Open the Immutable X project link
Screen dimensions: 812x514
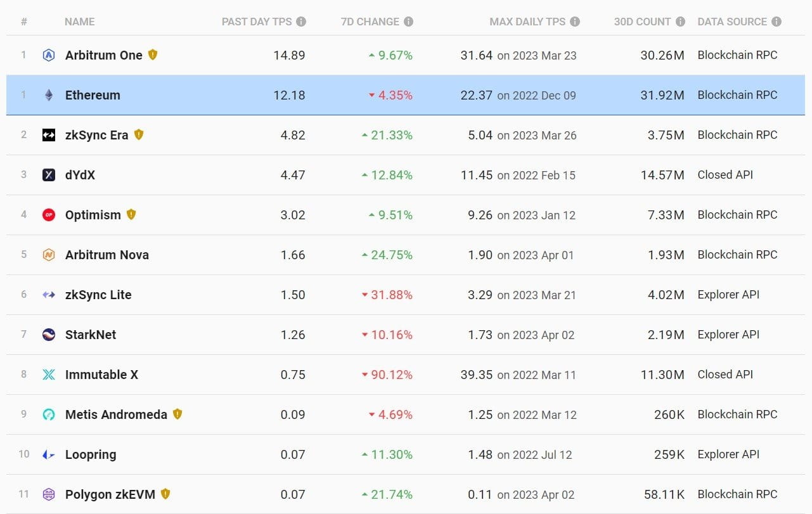(101, 375)
